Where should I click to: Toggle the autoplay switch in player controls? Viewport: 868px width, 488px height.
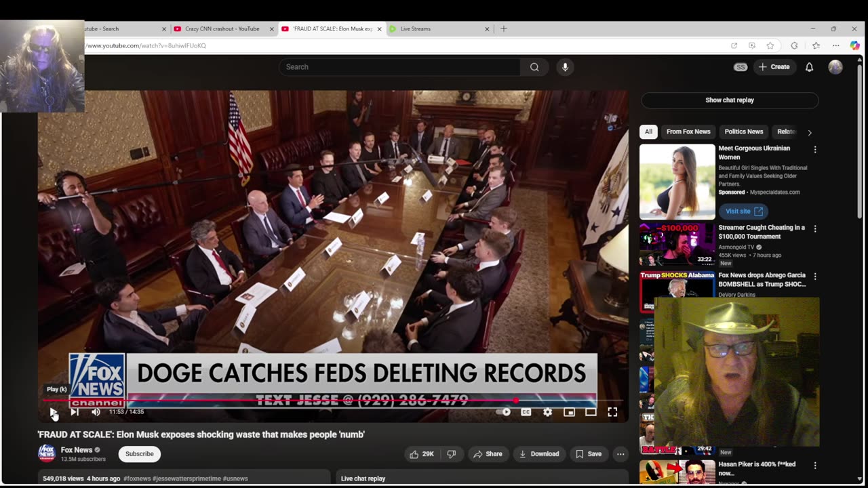tap(503, 411)
